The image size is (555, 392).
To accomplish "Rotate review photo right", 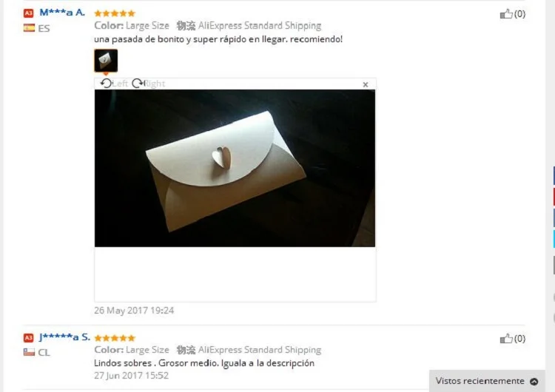I will point(148,84).
